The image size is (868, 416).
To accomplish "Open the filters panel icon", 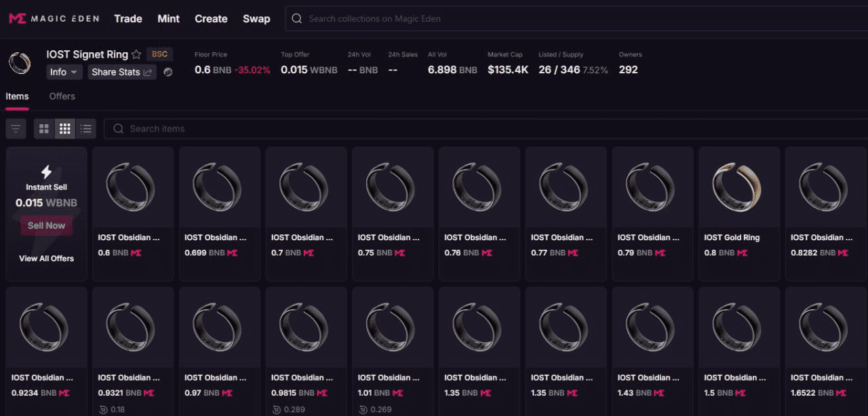I will pyautogui.click(x=16, y=128).
